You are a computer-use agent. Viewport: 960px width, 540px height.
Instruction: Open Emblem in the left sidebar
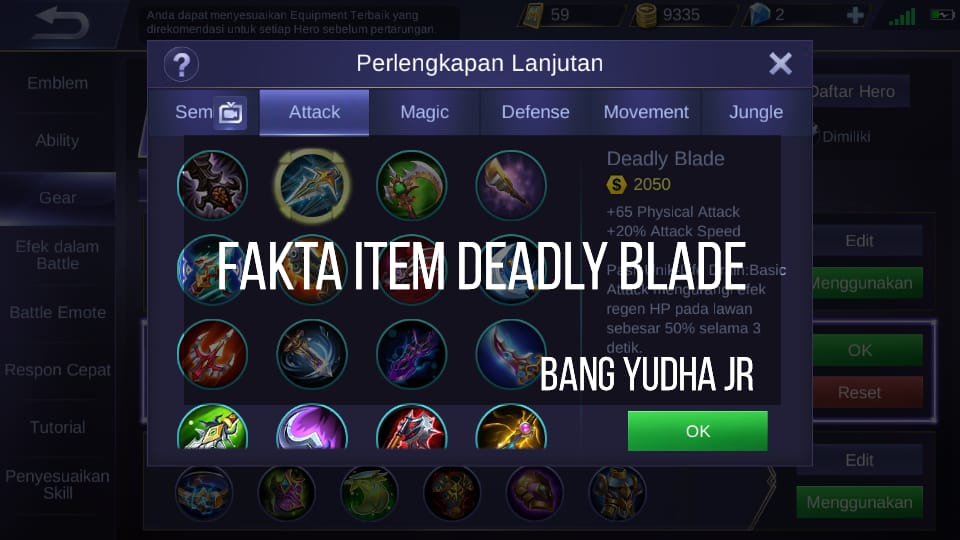click(x=58, y=83)
